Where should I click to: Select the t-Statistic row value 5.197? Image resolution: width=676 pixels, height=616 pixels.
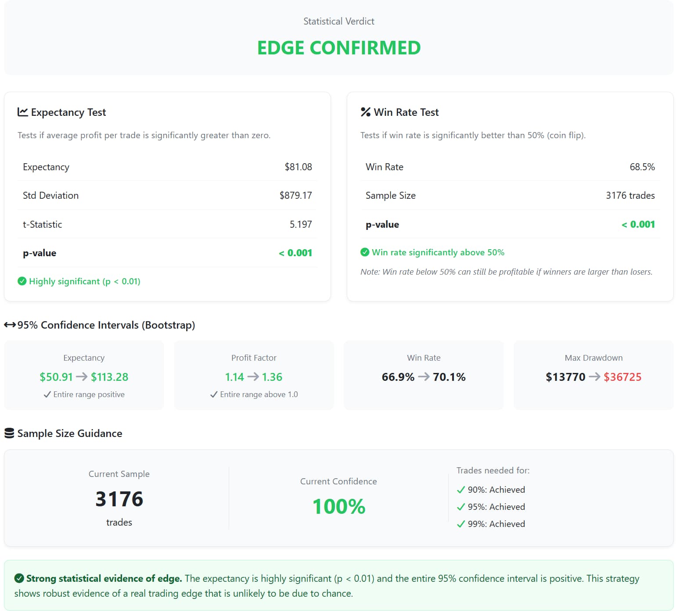pos(301,224)
